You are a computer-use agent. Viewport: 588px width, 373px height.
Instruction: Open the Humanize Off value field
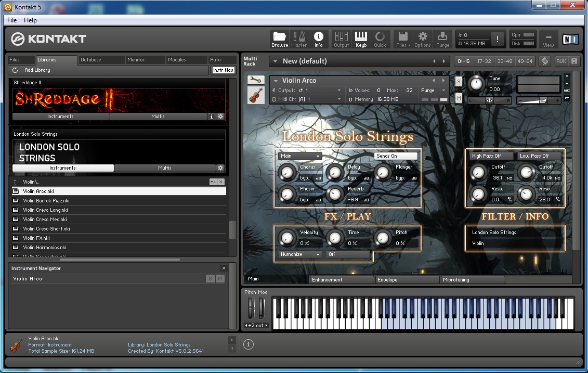point(348,254)
